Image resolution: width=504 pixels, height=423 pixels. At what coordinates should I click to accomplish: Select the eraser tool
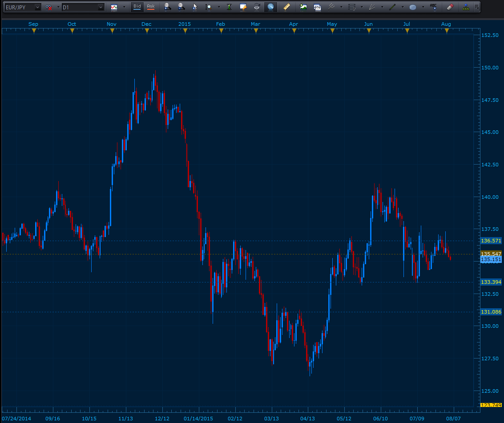pyautogui.click(x=449, y=7)
